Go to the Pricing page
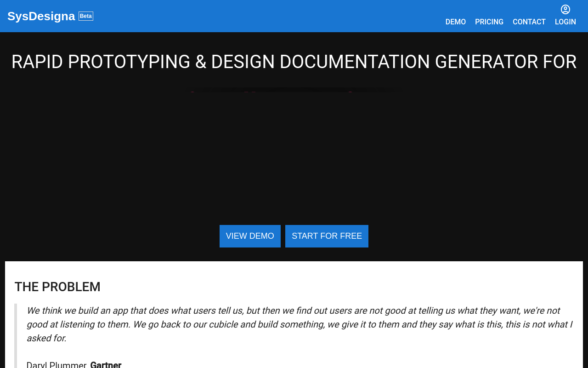 pyautogui.click(x=489, y=22)
